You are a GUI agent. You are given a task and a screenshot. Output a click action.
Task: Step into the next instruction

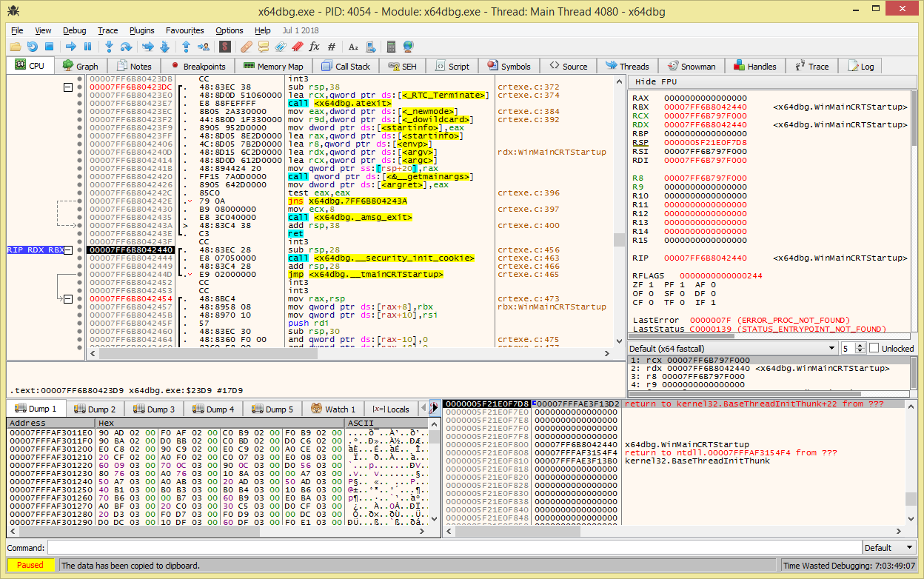[110, 46]
